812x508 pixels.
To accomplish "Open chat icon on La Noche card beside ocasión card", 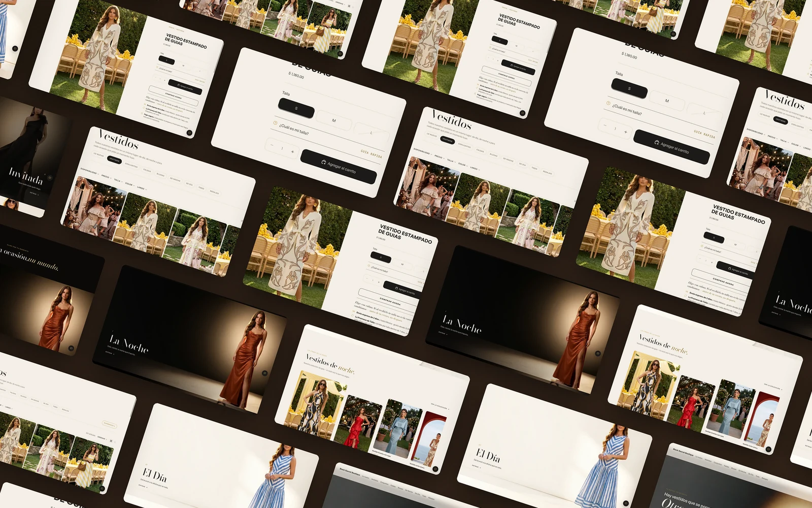I will [264, 373].
